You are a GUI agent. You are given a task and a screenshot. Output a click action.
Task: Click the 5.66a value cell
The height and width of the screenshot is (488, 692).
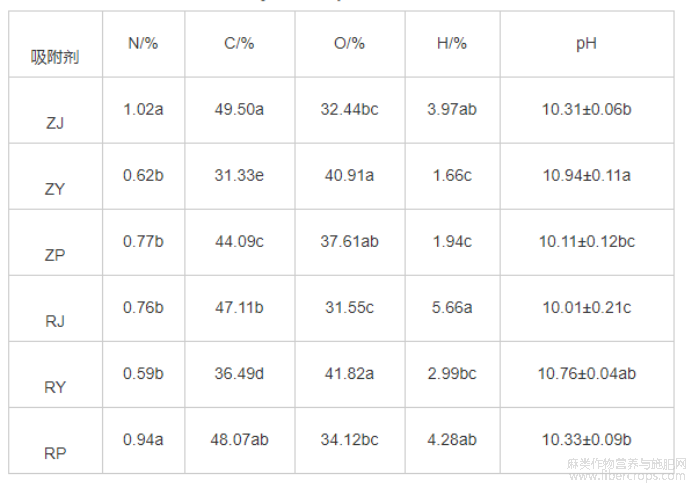click(452, 308)
